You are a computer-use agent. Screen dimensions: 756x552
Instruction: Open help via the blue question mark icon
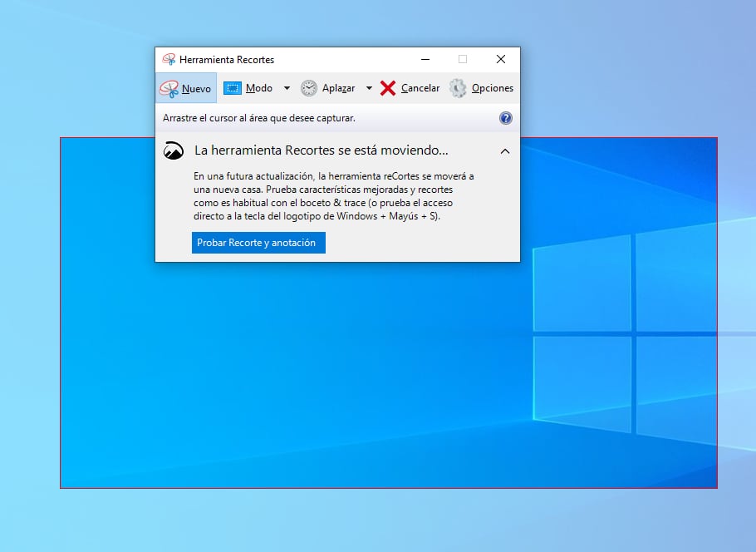[505, 117]
